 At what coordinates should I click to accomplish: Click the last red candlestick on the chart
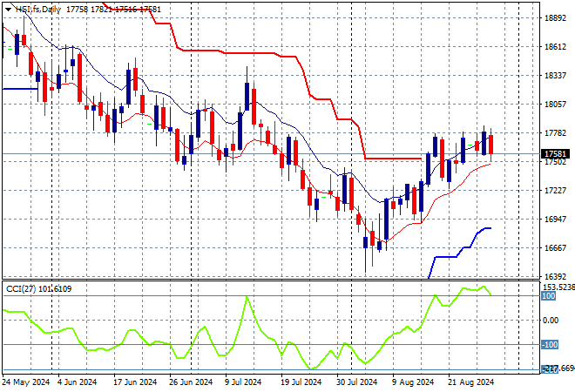click(x=490, y=145)
